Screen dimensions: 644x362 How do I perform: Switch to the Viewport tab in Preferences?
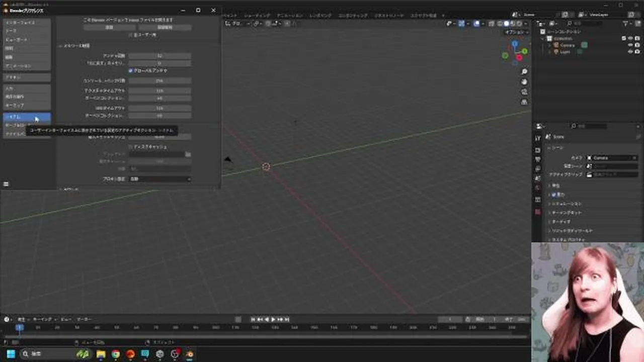pyautogui.click(x=27, y=40)
